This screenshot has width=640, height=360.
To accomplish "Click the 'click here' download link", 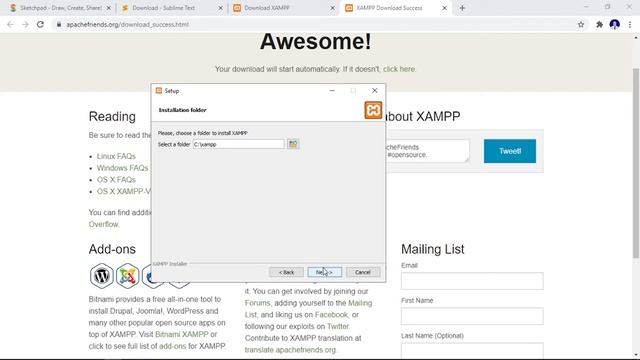I will pos(399,69).
